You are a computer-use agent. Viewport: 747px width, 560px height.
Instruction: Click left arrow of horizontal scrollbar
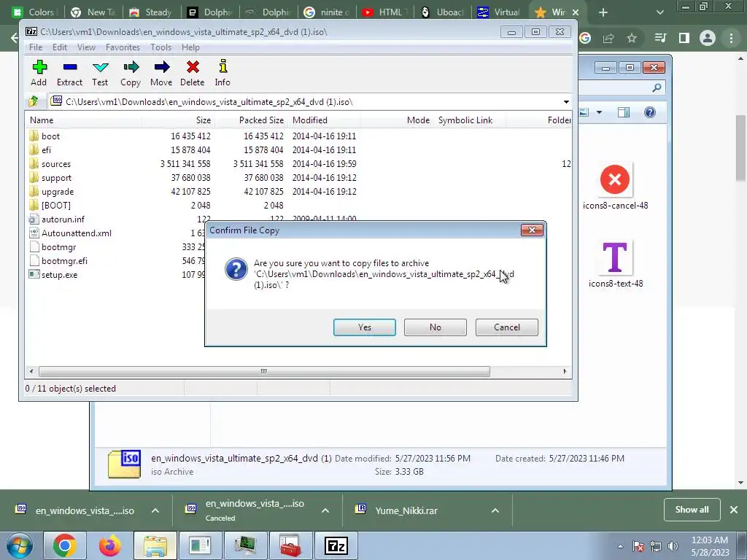tap(31, 371)
